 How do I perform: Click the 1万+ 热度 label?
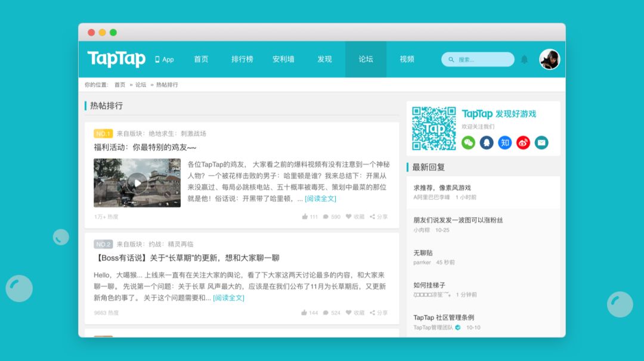(x=106, y=217)
